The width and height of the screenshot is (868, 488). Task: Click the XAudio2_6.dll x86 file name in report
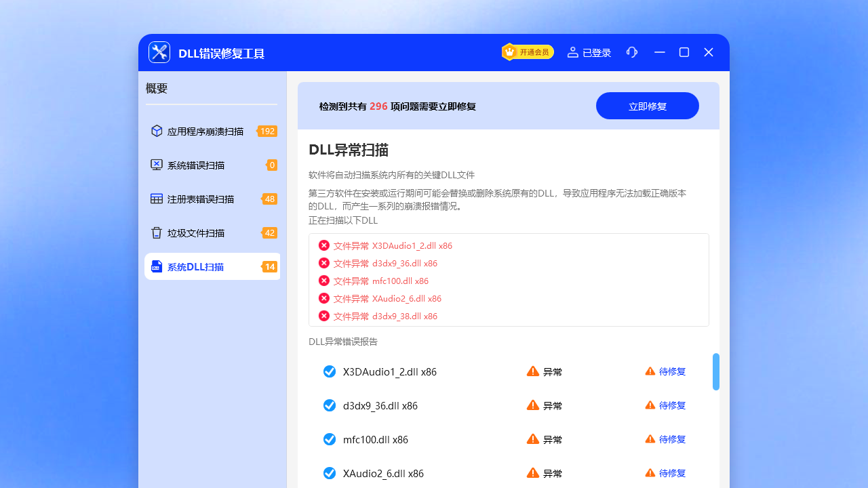(x=383, y=473)
